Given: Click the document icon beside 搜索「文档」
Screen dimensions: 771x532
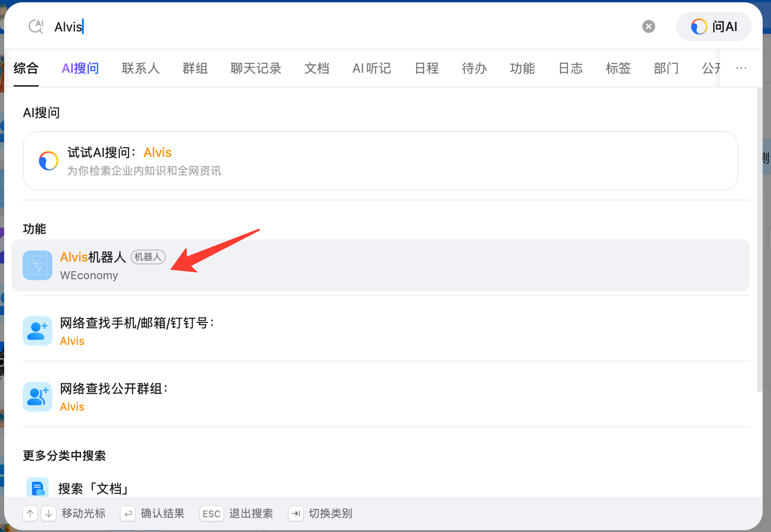Looking at the screenshot, I should click(38, 488).
